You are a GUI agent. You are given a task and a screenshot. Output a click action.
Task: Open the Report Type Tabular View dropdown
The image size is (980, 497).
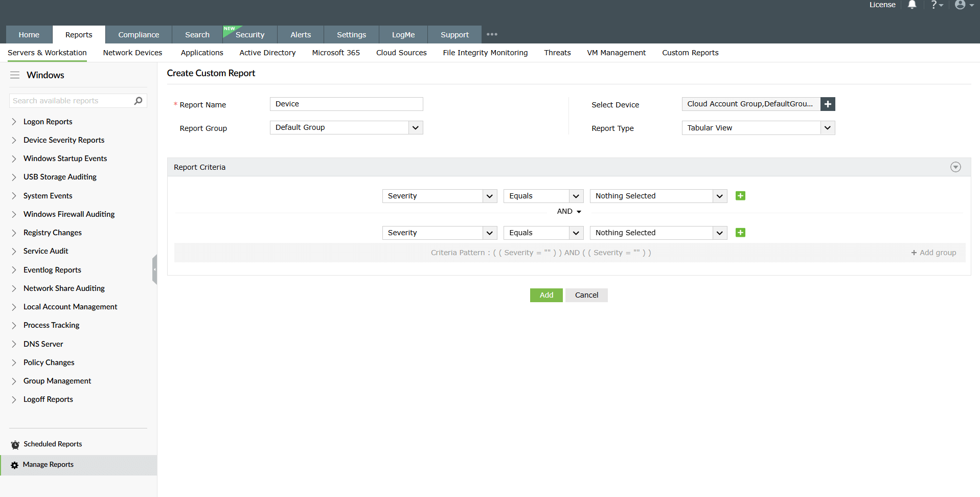coord(758,128)
